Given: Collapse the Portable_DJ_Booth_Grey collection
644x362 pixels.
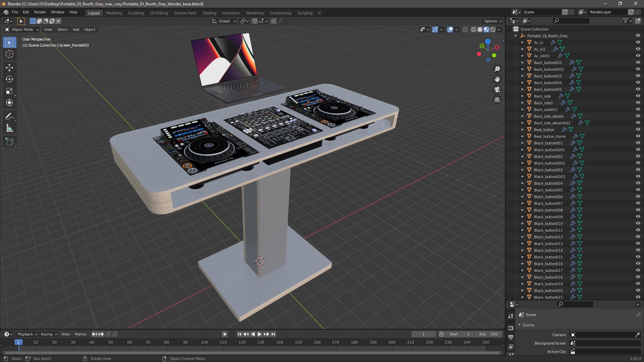Looking at the screenshot, I should tap(516, 36).
